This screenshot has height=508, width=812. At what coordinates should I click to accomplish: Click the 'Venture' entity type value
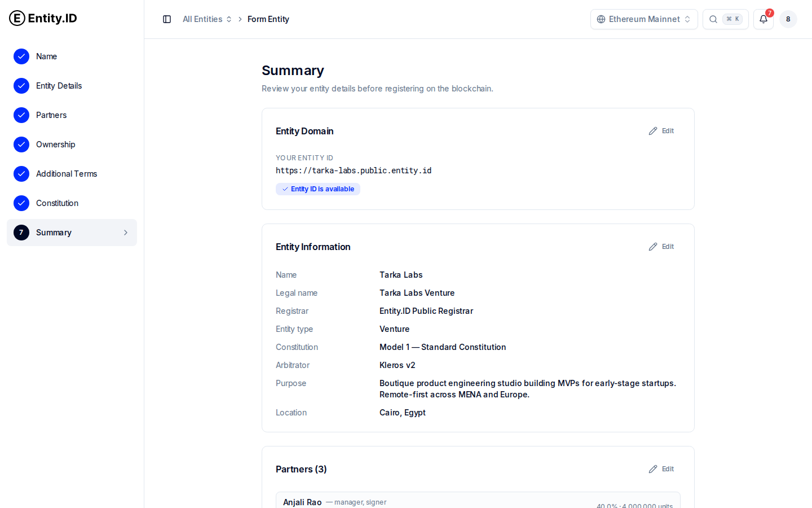click(x=395, y=329)
